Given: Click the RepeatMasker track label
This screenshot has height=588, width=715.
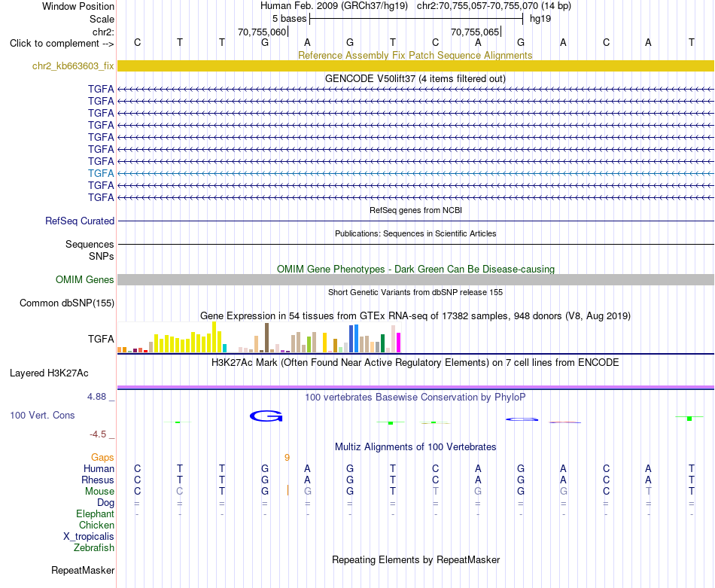Looking at the screenshot, I should click(x=83, y=570).
